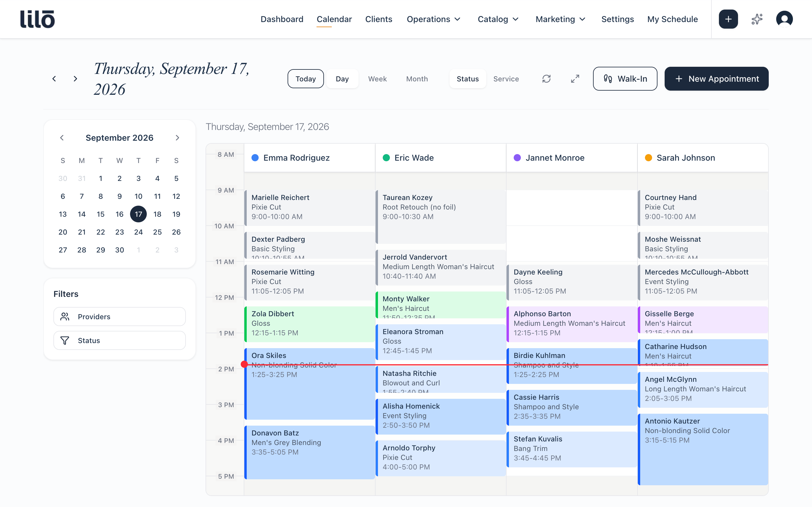Viewport: 812px width, 507px height.
Task: Go to next day arrow beside date heading
Action: coord(75,79)
